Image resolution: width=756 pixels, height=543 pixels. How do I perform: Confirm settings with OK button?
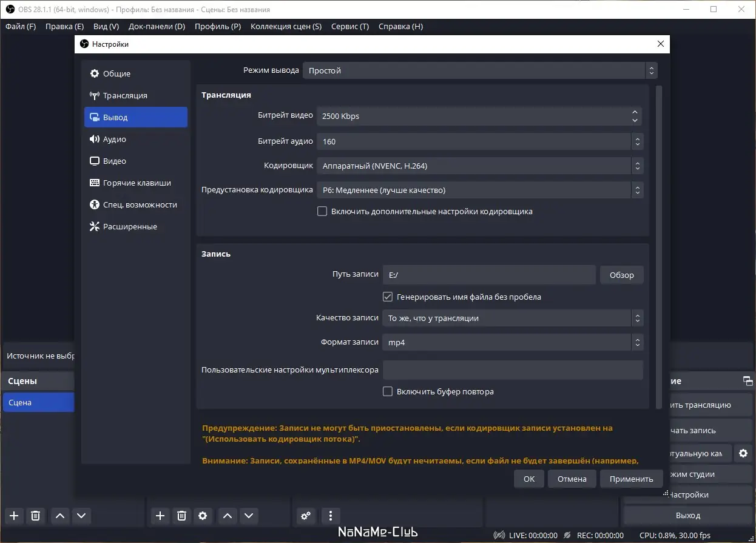coord(529,479)
